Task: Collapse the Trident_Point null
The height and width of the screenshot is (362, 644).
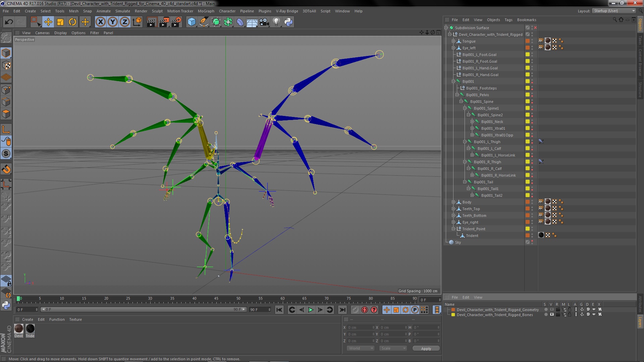Action: (x=453, y=229)
